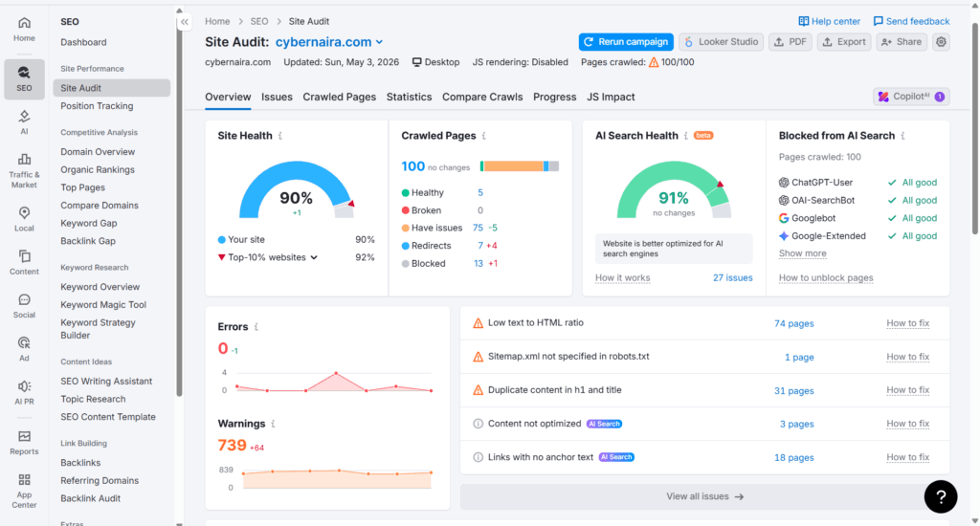This screenshot has width=980, height=526.
Task: Open the Social section icon
Action: click(24, 306)
